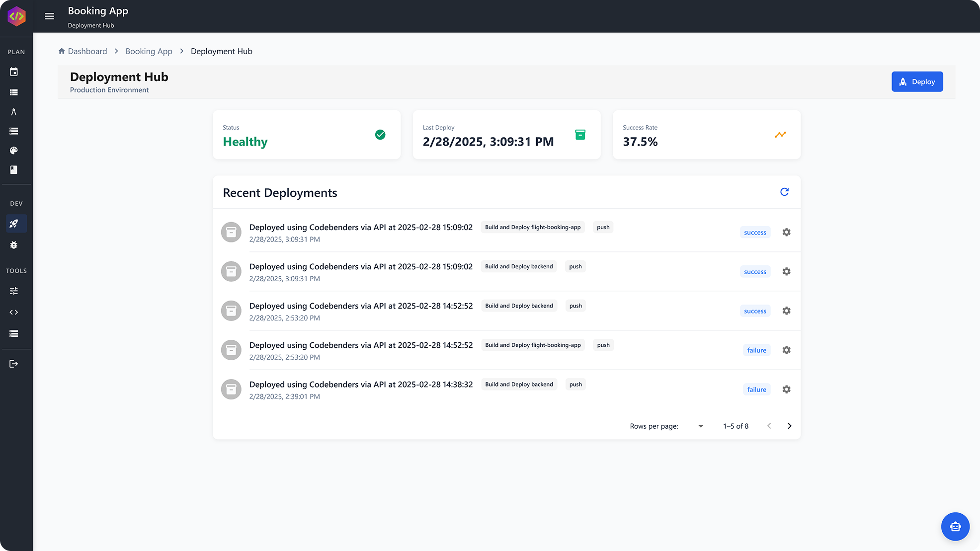The width and height of the screenshot is (980, 551).
Task: Click 'Build and Deploy flight-booking-app' tag in first row
Action: pyautogui.click(x=533, y=227)
